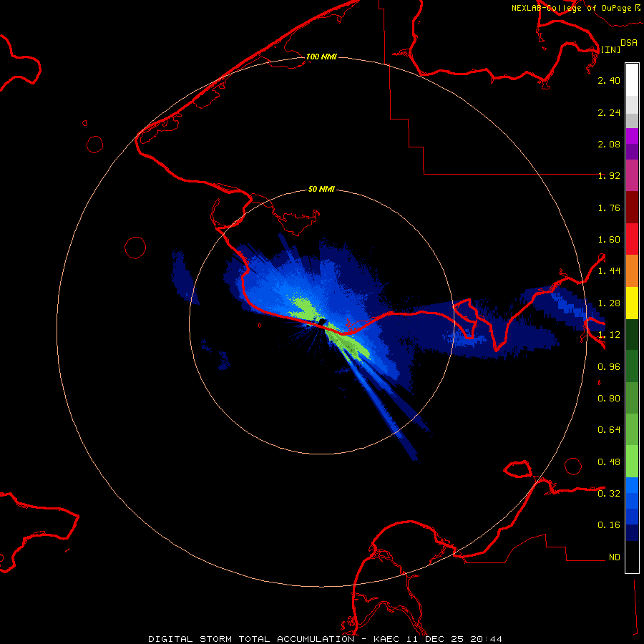Click the light gray legend swatch below white
644x644 pixels.
coord(632,104)
